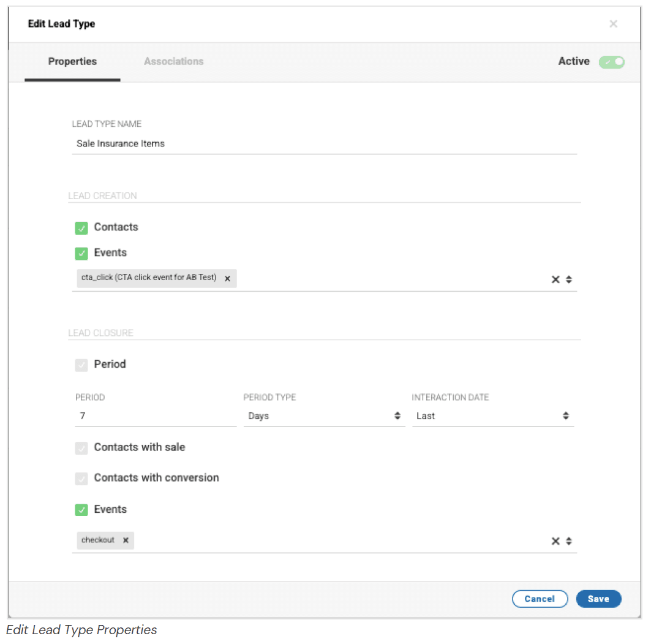Remove the cta_click event tag
This screenshot has height=644, width=651.
pos(227,278)
